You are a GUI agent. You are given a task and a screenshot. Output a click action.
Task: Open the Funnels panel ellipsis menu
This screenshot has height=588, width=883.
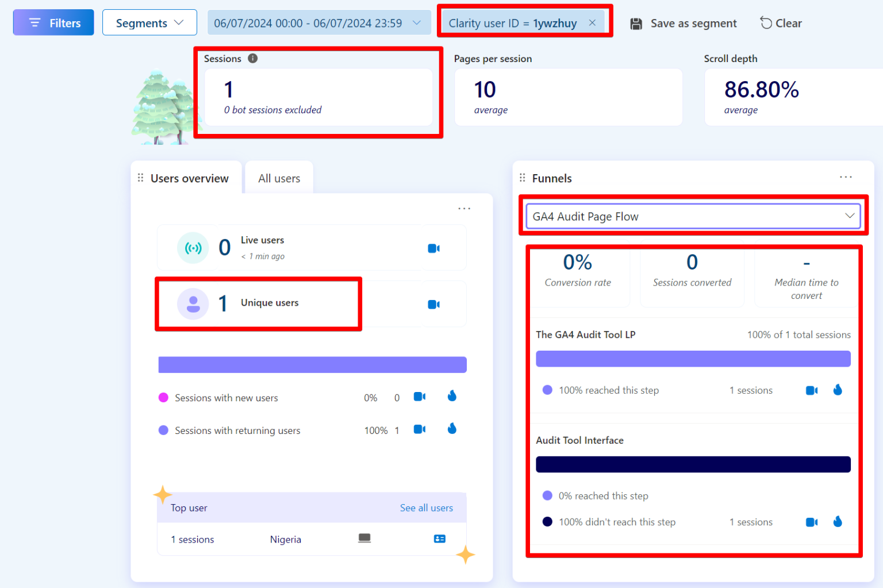[x=846, y=177]
